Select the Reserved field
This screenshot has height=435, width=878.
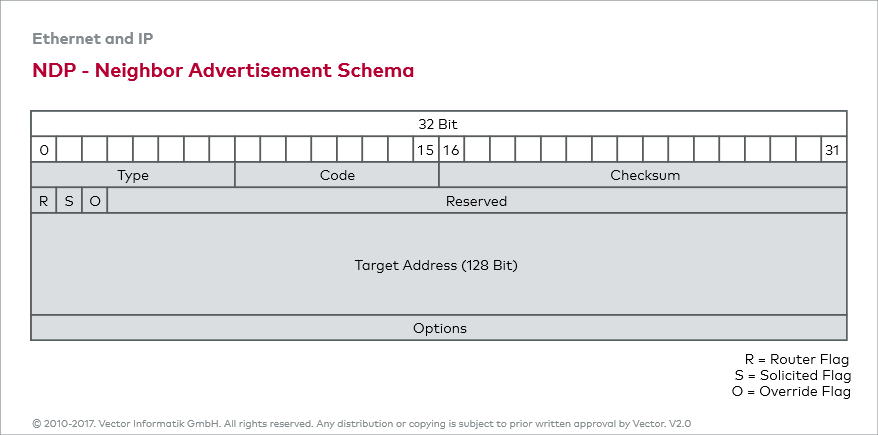tap(476, 201)
